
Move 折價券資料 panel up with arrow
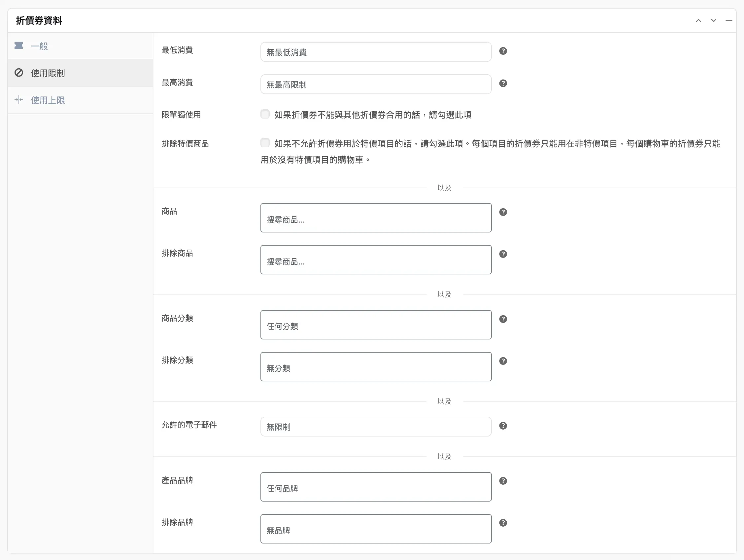coord(698,20)
